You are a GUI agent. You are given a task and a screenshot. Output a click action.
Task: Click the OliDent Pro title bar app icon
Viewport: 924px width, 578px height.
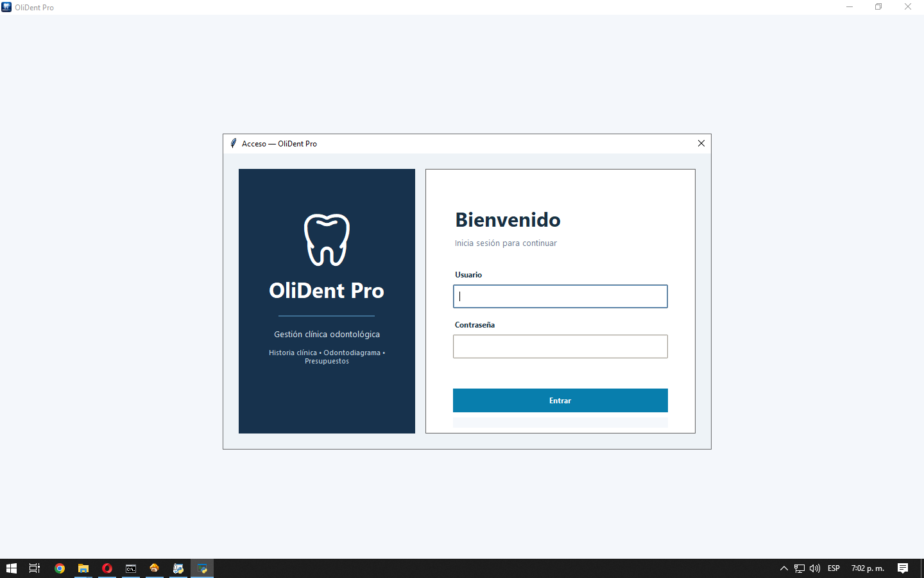[x=6, y=7]
